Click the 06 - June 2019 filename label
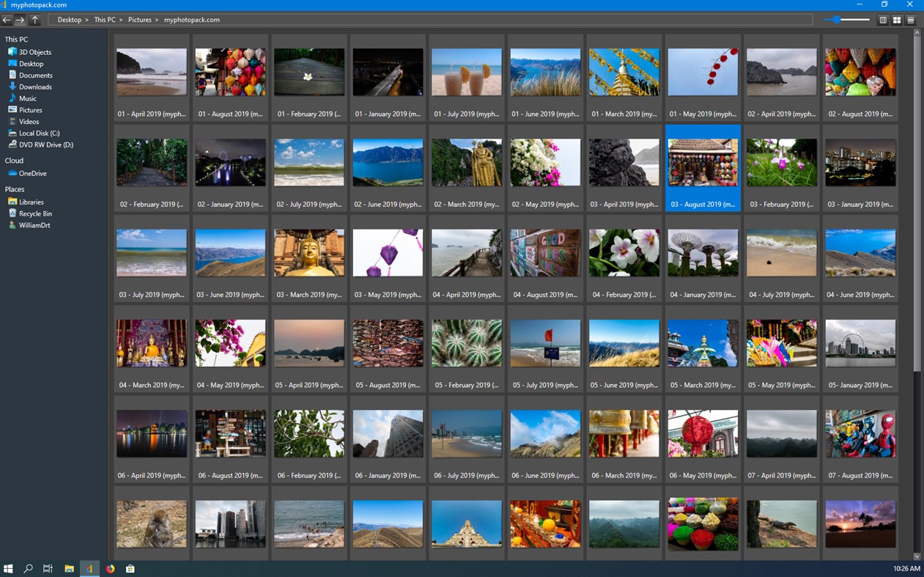 click(545, 475)
